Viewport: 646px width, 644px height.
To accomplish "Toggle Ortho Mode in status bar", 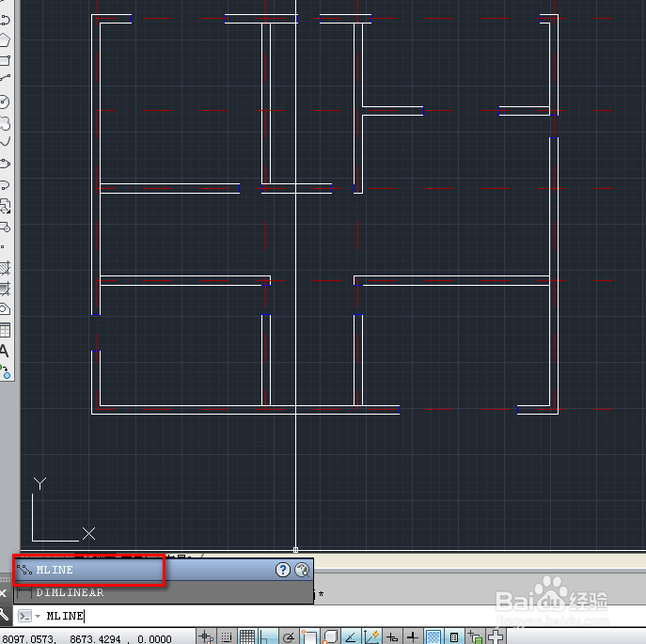I will (x=267, y=637).
